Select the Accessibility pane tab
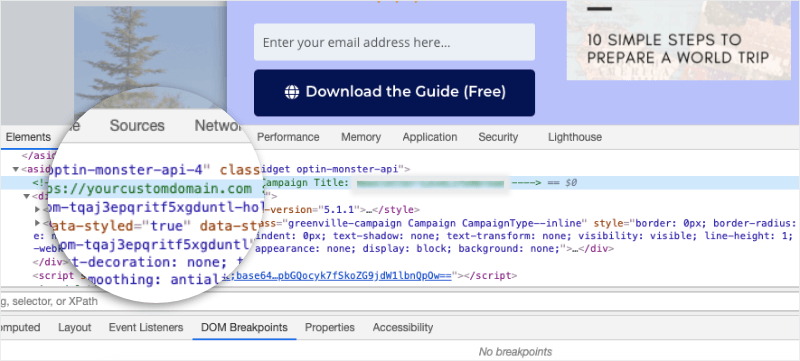 click(x=403, y=327)
